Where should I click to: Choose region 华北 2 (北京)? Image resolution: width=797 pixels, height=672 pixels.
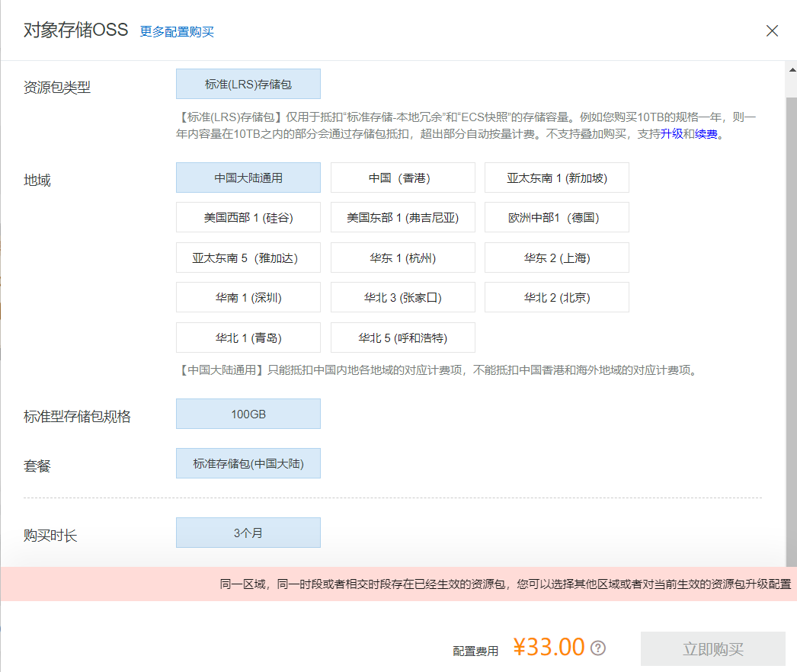click(556, 297)
